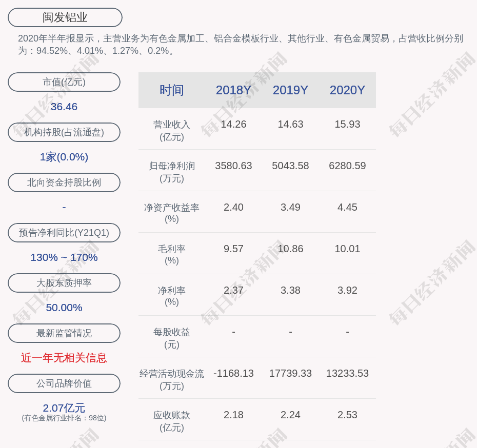Click gross margin value 9.57
This screenshot has width=477, height=448.
point(234,249)
